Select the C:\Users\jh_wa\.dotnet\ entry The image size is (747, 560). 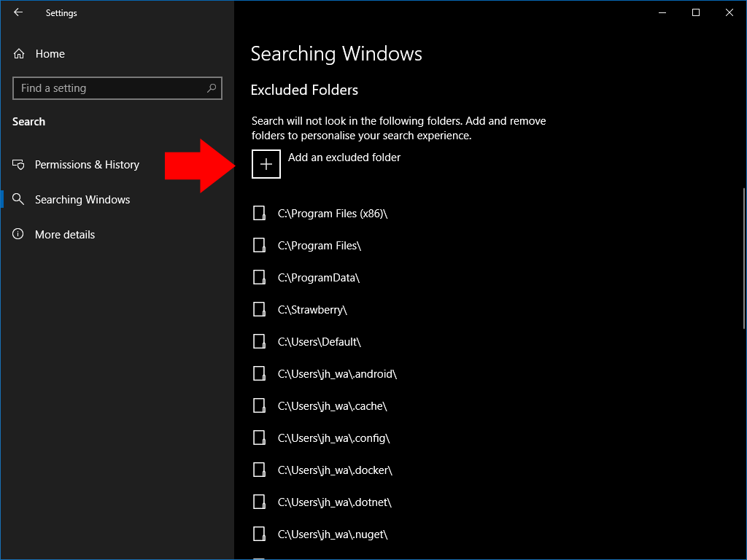click(335, 502)
